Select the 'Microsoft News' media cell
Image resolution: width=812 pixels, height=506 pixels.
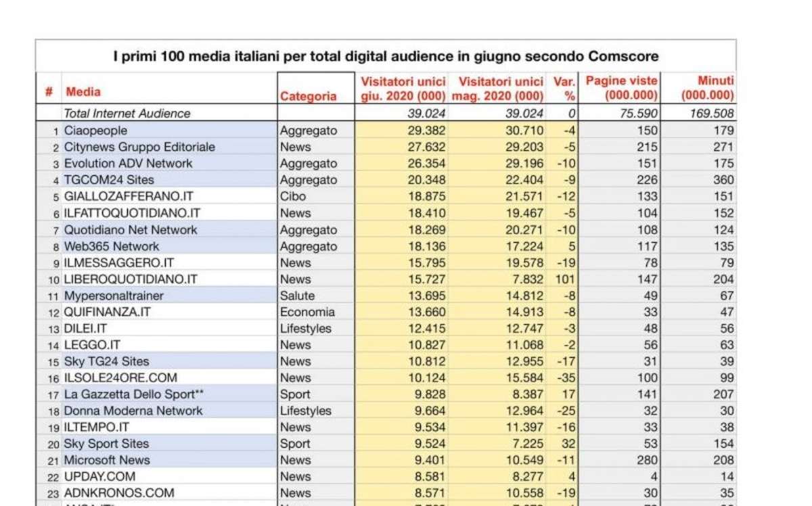tap(107, 460)
